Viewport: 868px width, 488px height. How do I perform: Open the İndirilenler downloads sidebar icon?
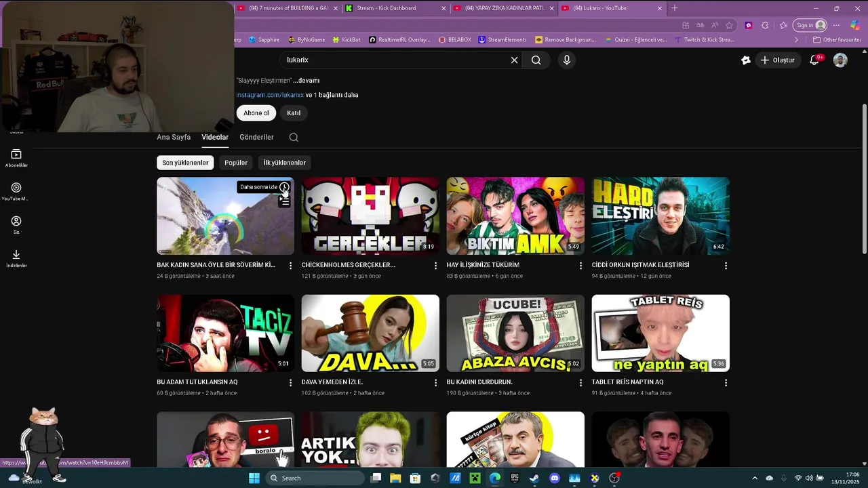(x=16, y=258)
